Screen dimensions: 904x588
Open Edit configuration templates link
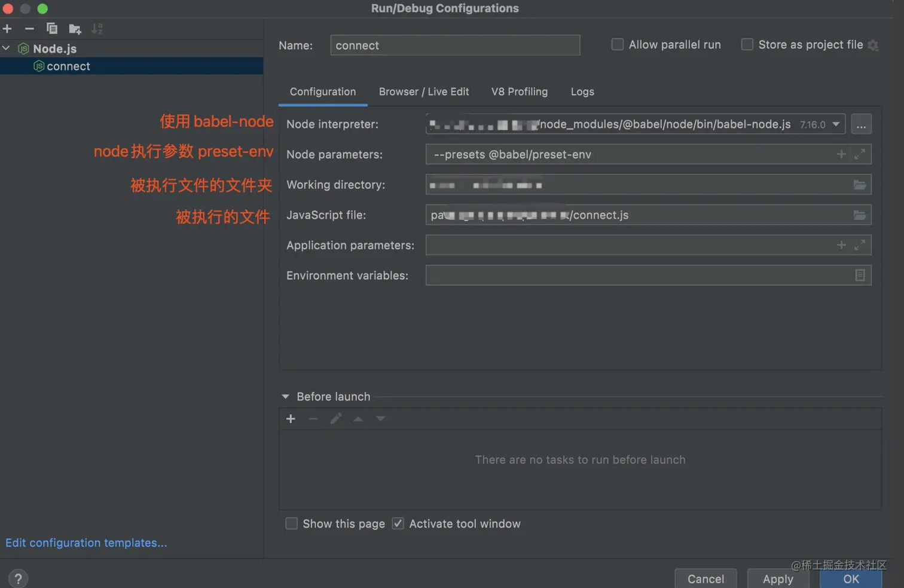[86, 543]
